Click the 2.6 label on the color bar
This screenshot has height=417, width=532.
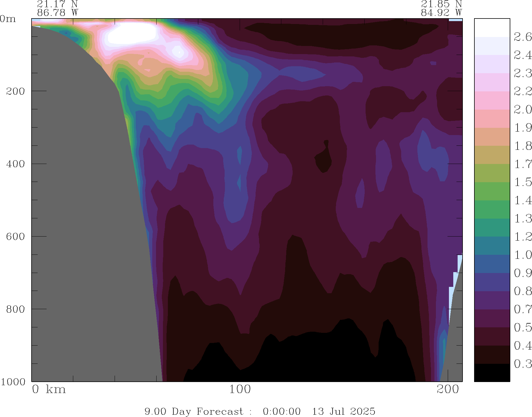[522, 37]
